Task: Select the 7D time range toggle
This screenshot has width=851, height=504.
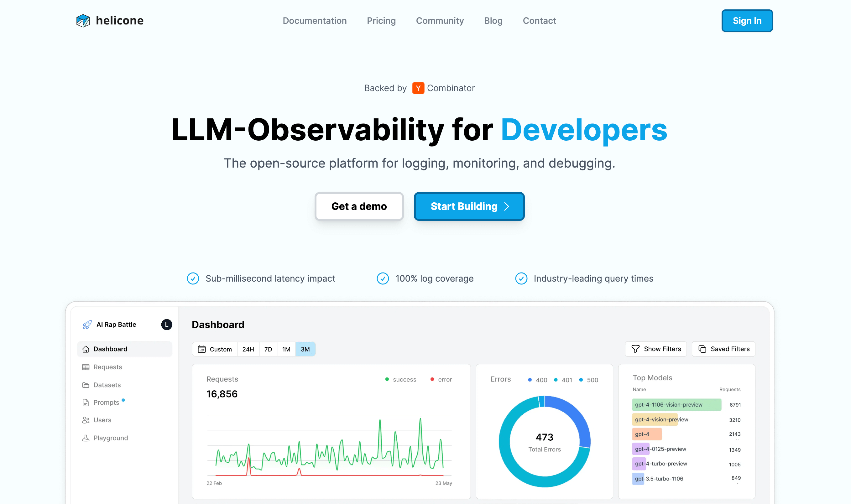Action: click(268, 349)
